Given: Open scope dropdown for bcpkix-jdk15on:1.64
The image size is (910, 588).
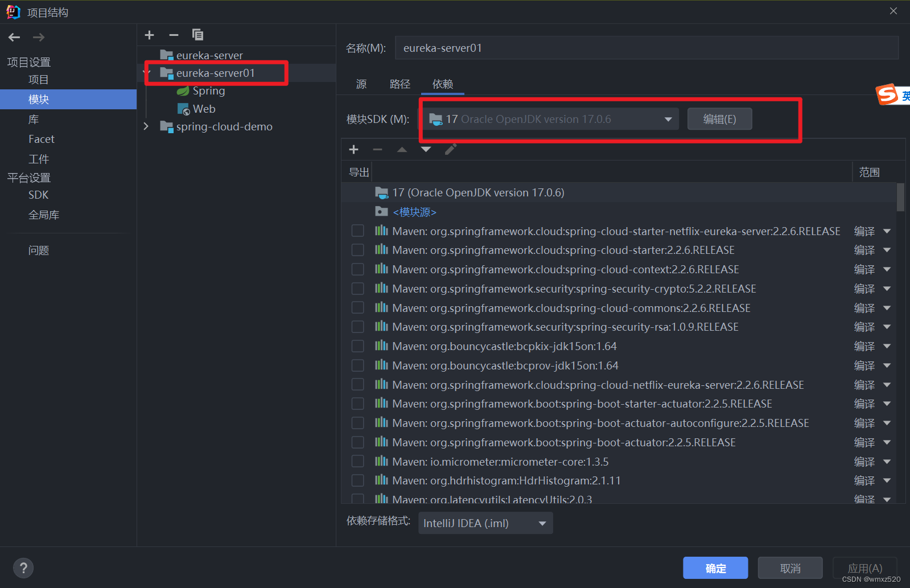Looking at the screenshot, I should [887, 346].
